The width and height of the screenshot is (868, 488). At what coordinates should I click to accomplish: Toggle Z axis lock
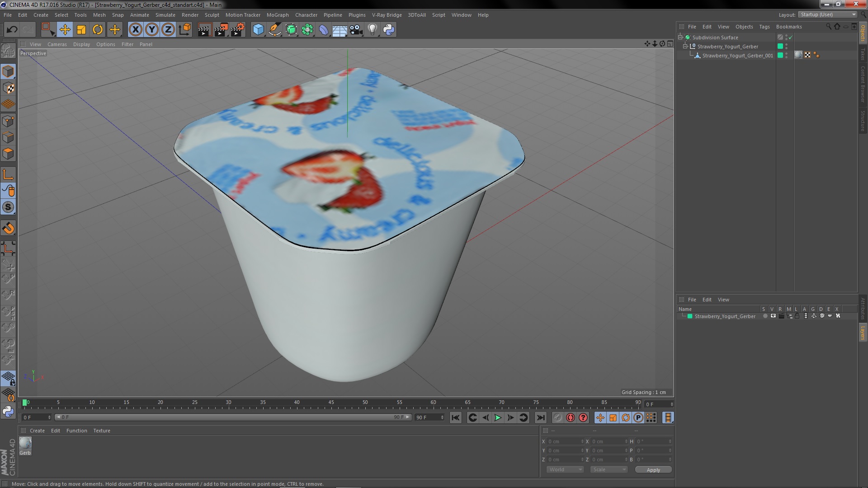[x=168, y=30]
